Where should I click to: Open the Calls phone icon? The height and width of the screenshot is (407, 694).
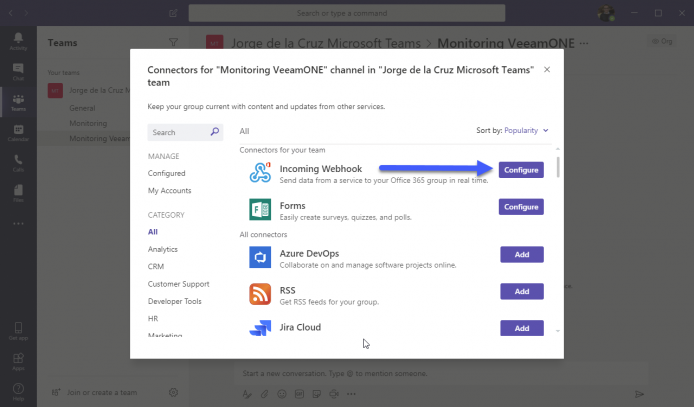pos(18,163)
